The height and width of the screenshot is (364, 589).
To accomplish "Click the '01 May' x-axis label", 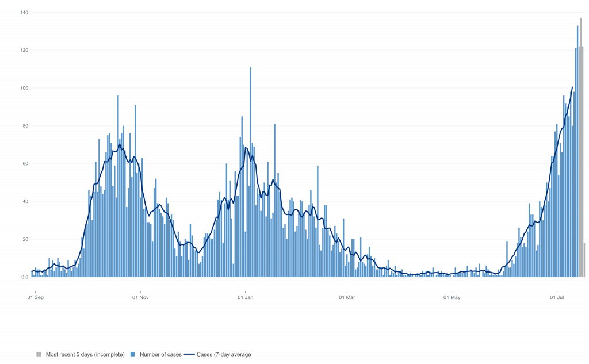I will pos(452,297).
